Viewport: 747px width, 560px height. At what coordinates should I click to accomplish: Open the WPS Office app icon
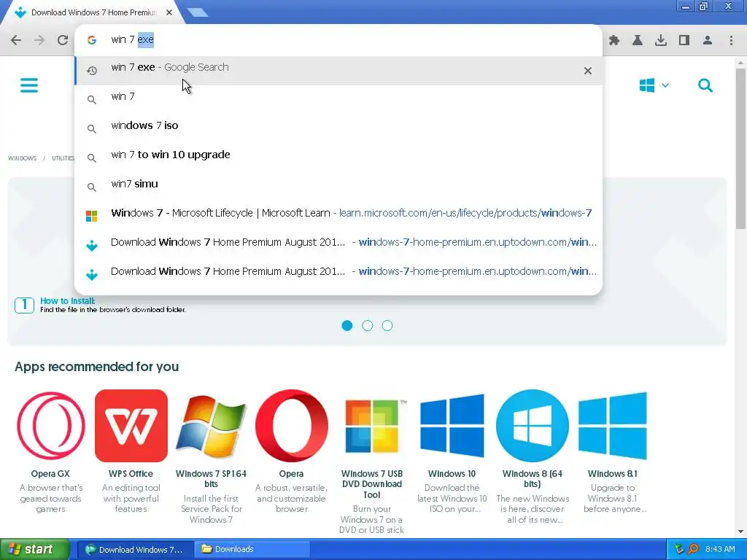click(131, 426)
